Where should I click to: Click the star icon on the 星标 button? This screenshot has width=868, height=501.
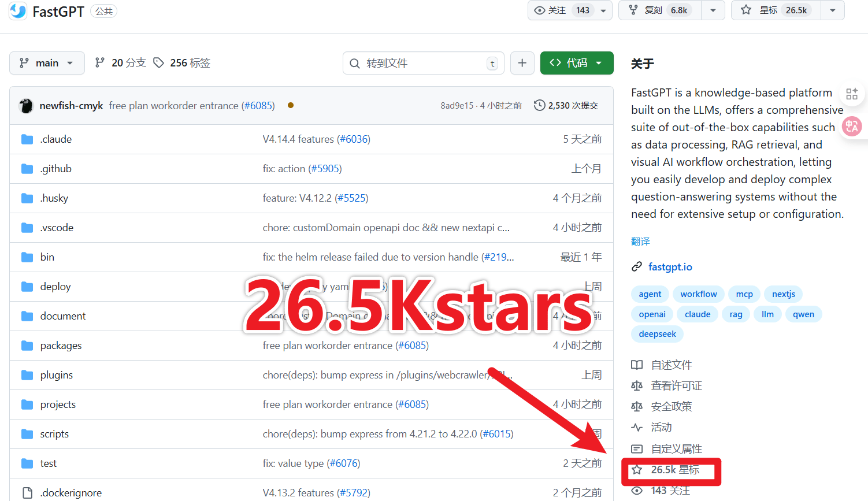coord(745,10)
